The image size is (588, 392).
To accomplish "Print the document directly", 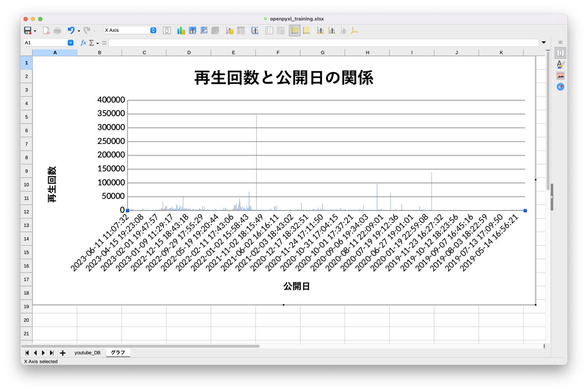I will pyautogui.click(x=57, y=30).
